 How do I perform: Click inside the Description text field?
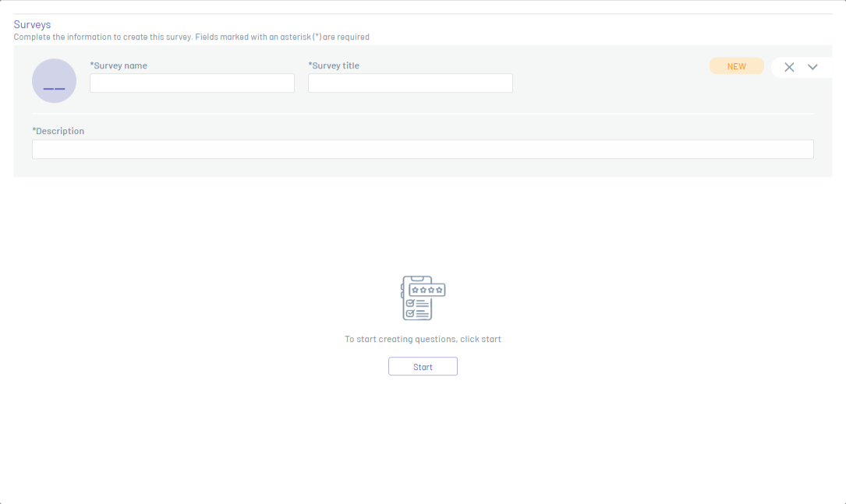click(423, 150)
